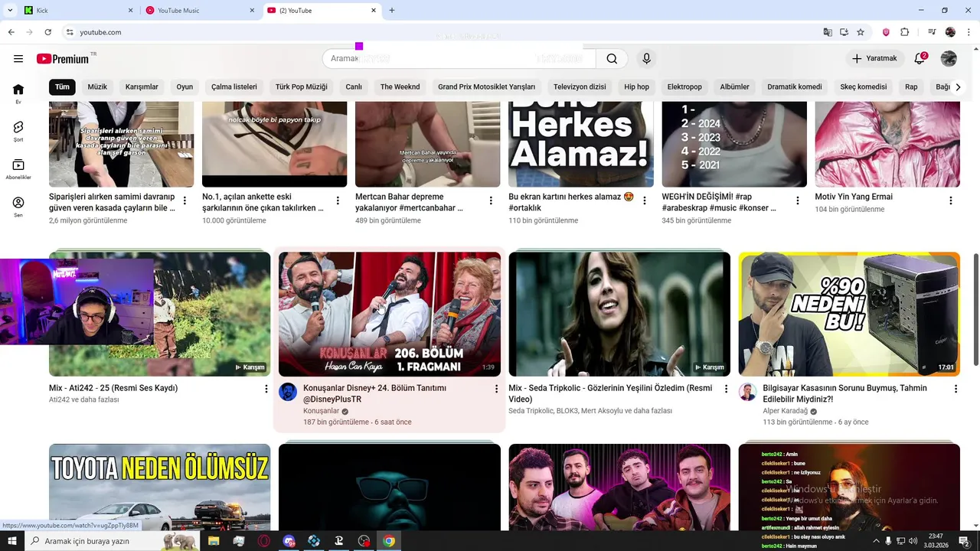Image resolution: width=980 pixels, height=551 pixels.
Task: Open Alper Karadağ channel avatar
Action: 747,392
